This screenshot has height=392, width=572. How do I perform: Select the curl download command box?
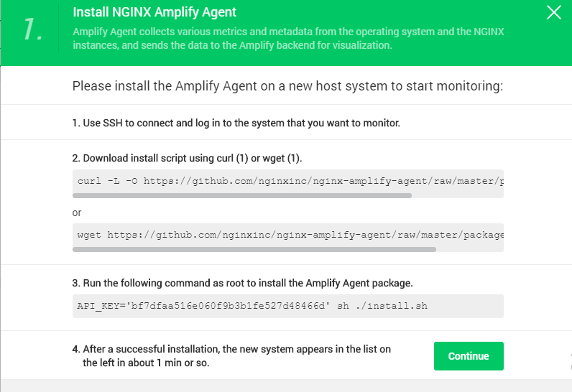(x=288, y=181)
